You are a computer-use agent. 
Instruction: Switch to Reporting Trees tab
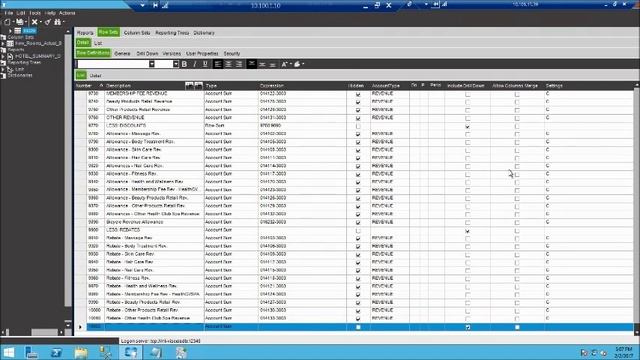(x=172, y=33)
